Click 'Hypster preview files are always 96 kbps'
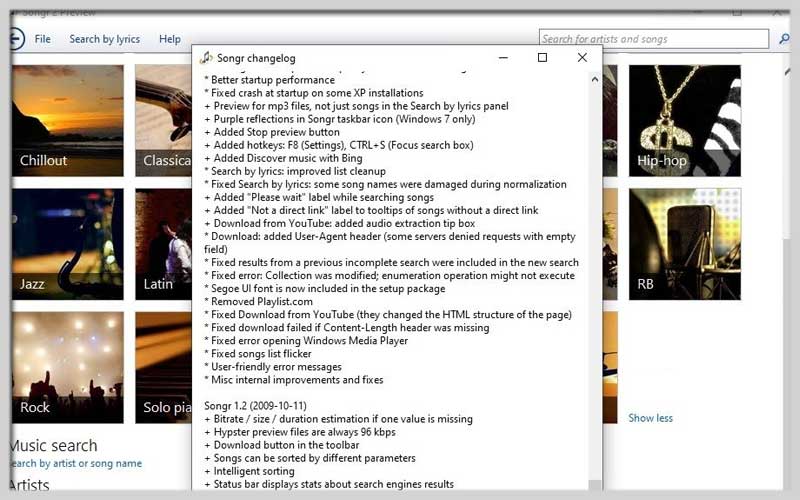The image size is (800, 500). (x=300, y=432)
